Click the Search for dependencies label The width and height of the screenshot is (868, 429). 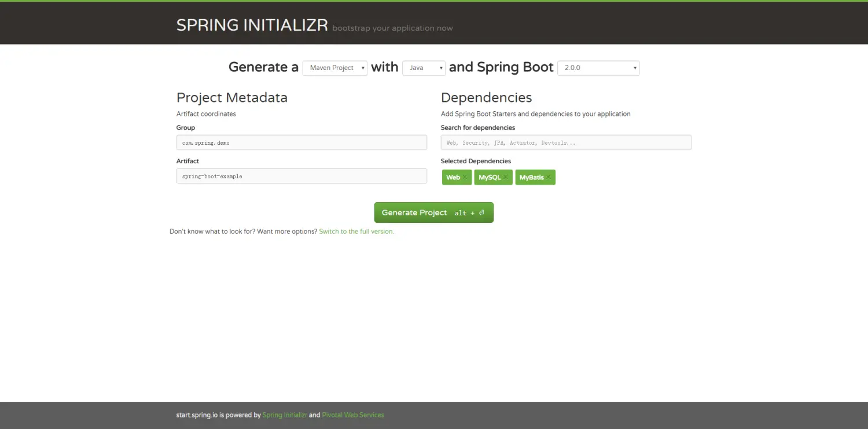pyautogui.click(x=478, y=127)
